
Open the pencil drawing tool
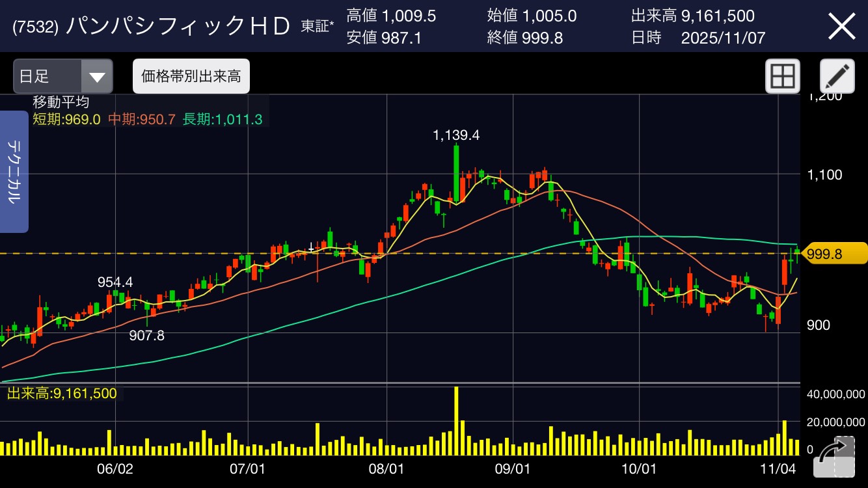point(837,77)
